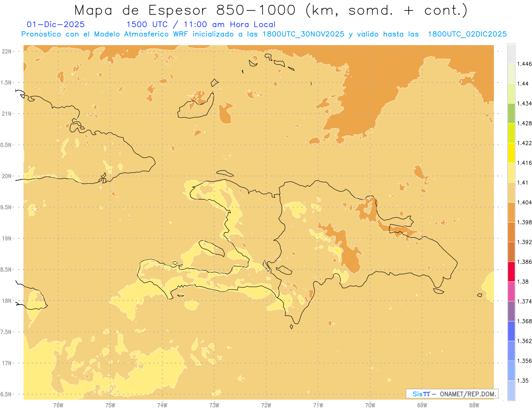Click the "68W" longitude label

(x=474, y=405)
